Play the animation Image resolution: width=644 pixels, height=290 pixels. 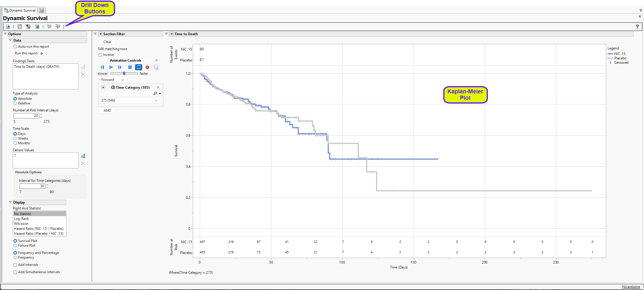[x=111, y=67]
